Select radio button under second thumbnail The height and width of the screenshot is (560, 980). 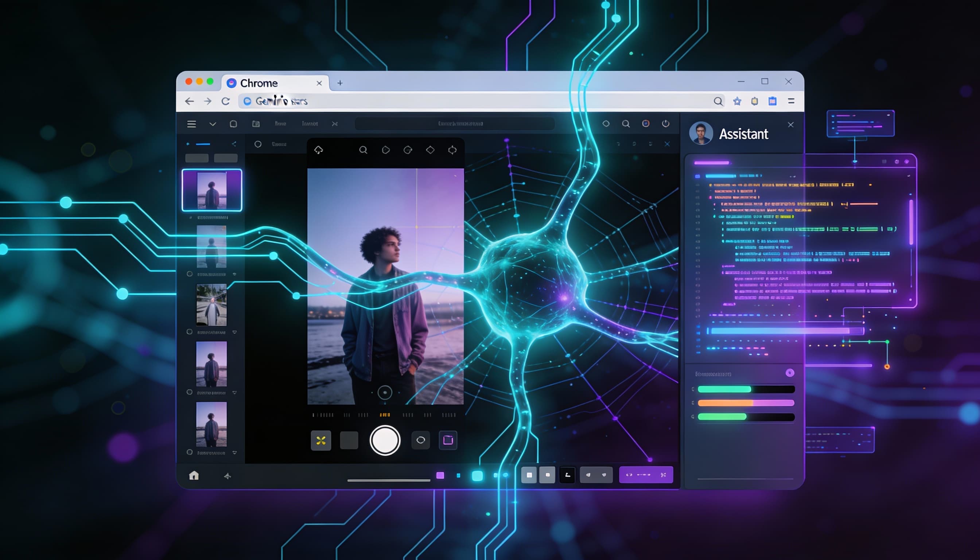pyautogui.click(x=190, y=274)
